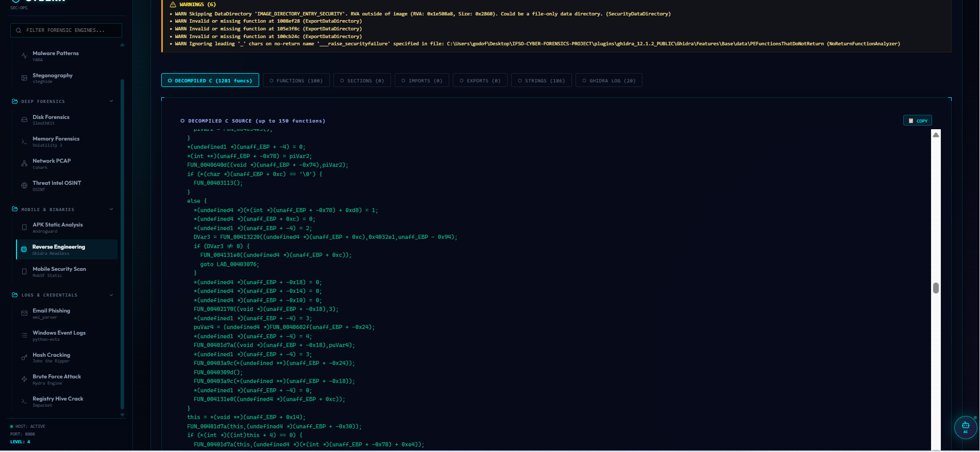The height and width of the screenshot is (452, 980).
Task: Click the Reverse Engineering chip icon
Action: click(24, 250)
